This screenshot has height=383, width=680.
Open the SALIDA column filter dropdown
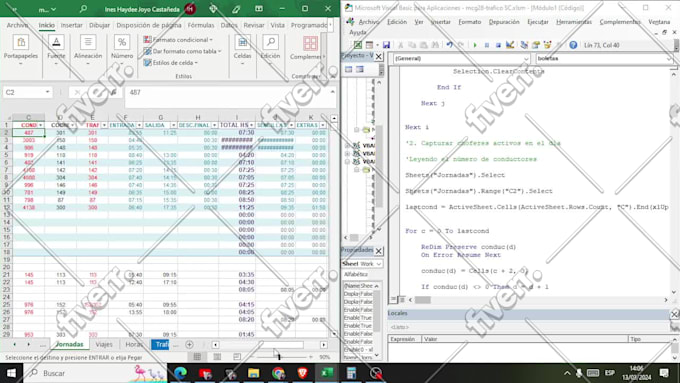click(173, 125)
